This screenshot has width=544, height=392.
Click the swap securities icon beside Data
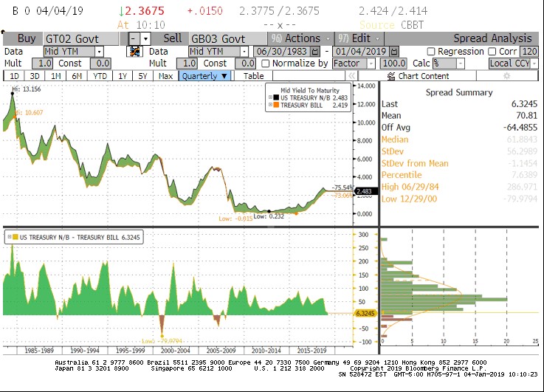pyautogui.click(x=135, y=52)
